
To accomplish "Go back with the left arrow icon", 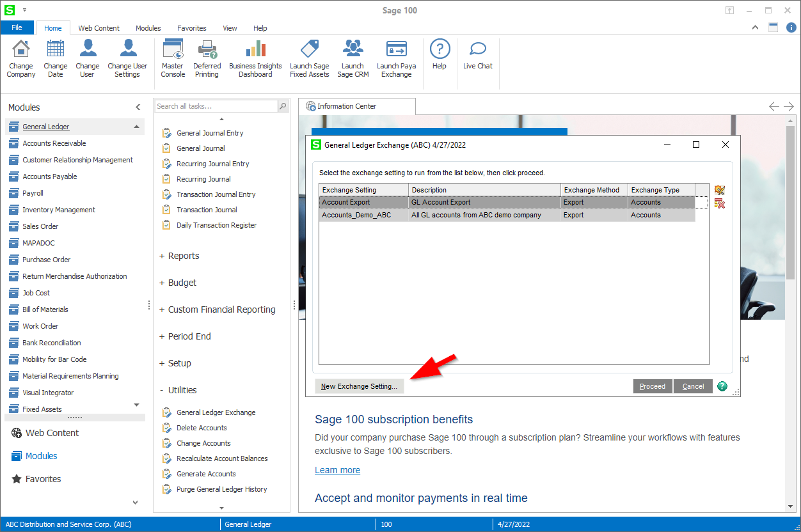I will (x=774, y=106).
